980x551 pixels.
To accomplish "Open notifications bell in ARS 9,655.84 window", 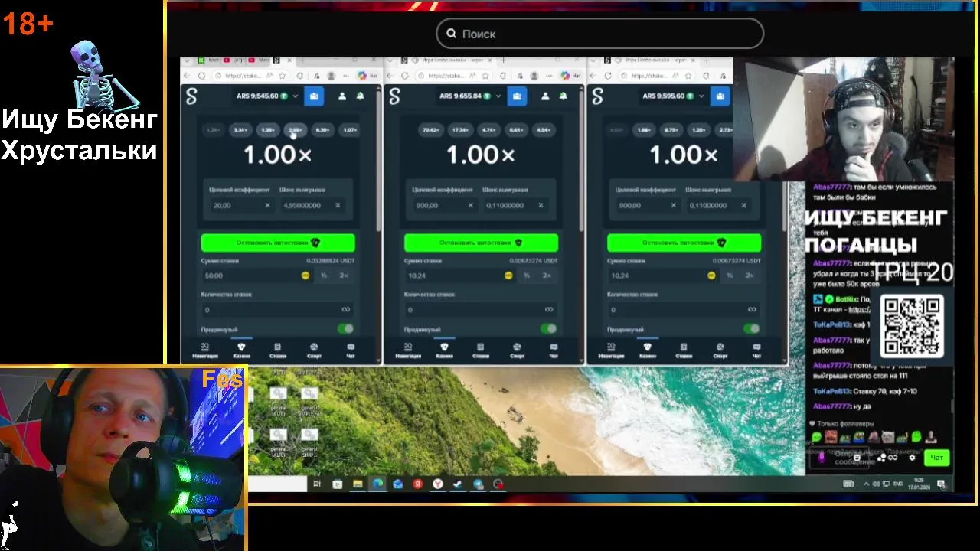I will pos(563,96).
